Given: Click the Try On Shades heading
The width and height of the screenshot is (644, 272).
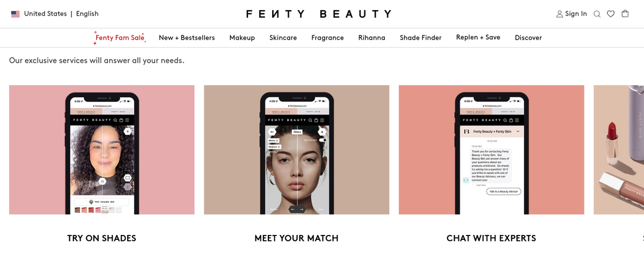Looking at the screenshot, I should 102,238.
